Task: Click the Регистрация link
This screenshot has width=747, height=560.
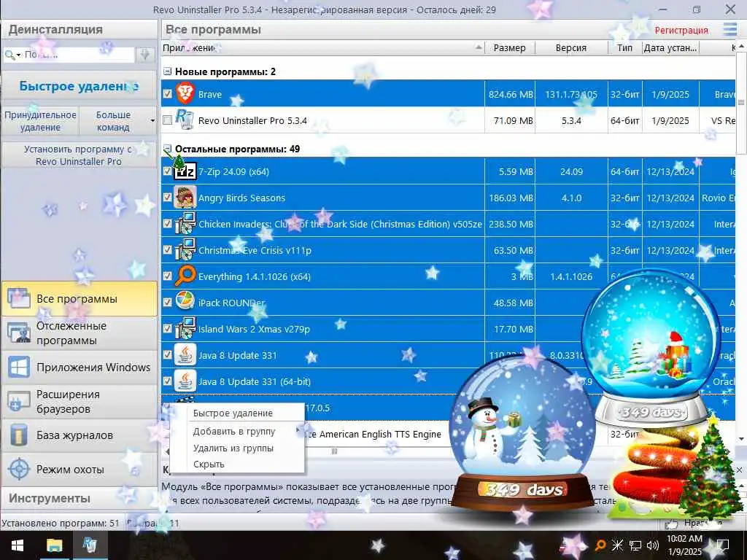Action: 681,30
